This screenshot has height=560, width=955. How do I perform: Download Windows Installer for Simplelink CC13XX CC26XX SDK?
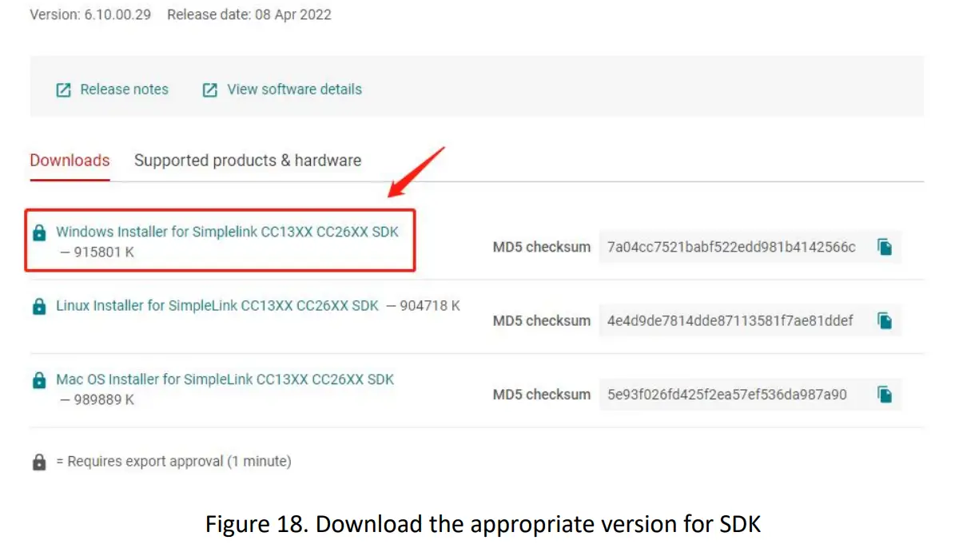(227, 232)
